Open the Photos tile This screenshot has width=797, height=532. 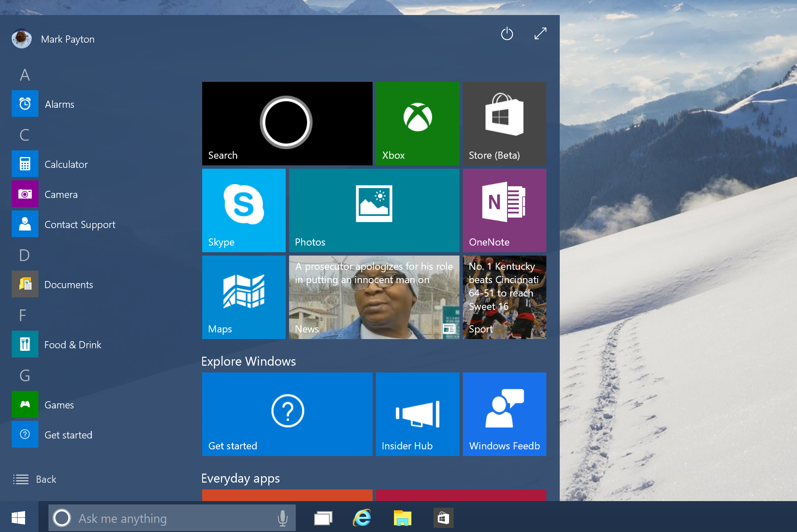(x=374, y=210)
